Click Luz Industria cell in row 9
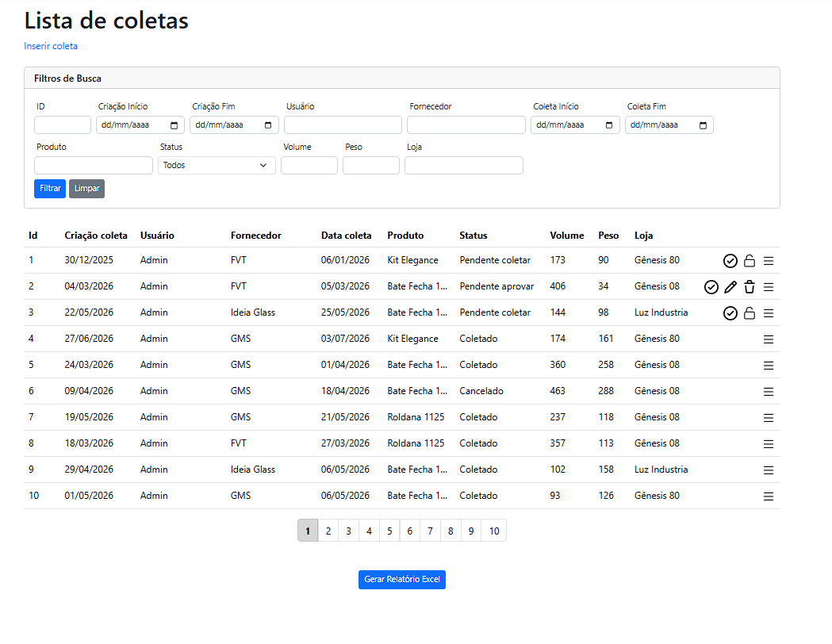The image size is (832, 644). pyautogui.click(x=661, y=470)
